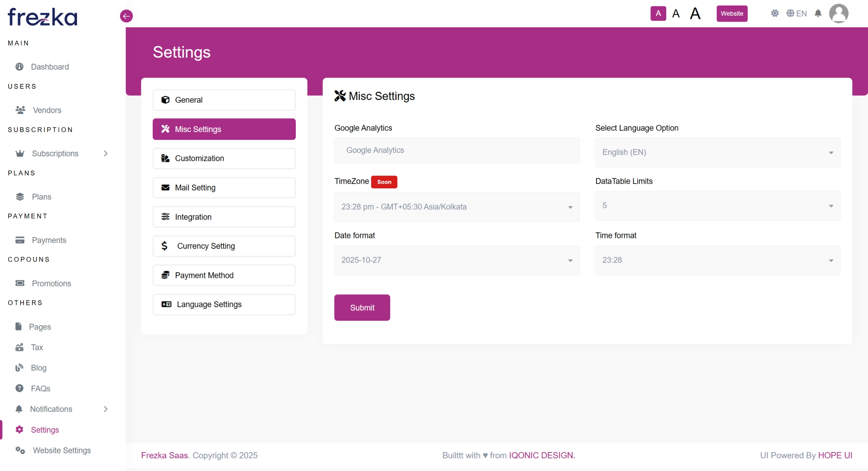Toggle the theme sun icon
Screen dimensions: 868x471
(x=774, y=14)
